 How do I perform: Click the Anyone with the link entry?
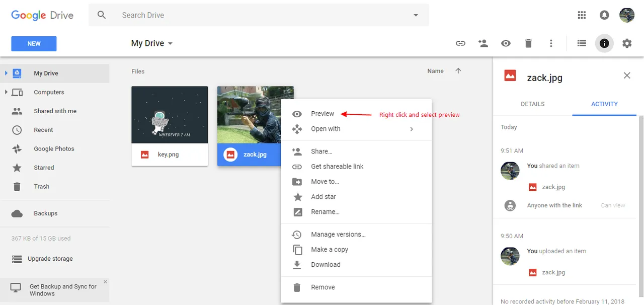554,205
